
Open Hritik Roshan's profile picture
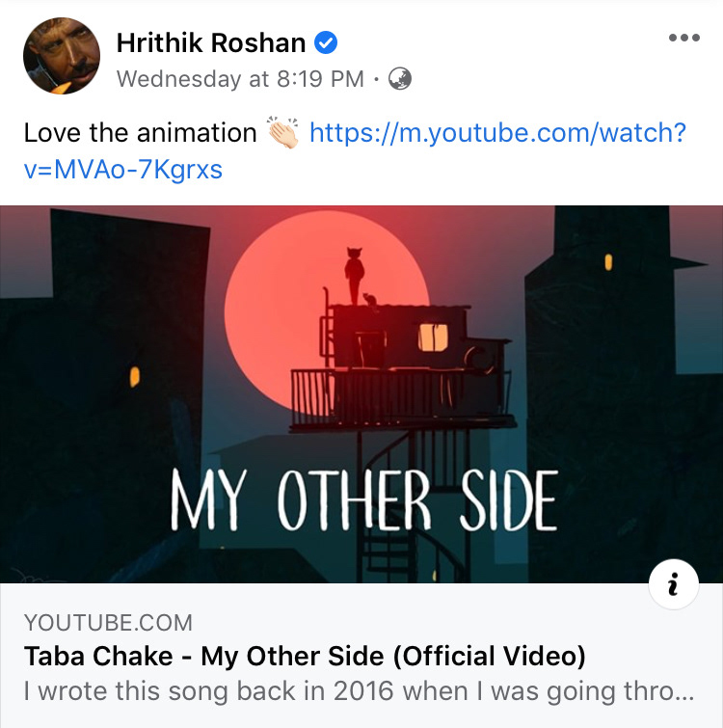(x=62, y=56)
